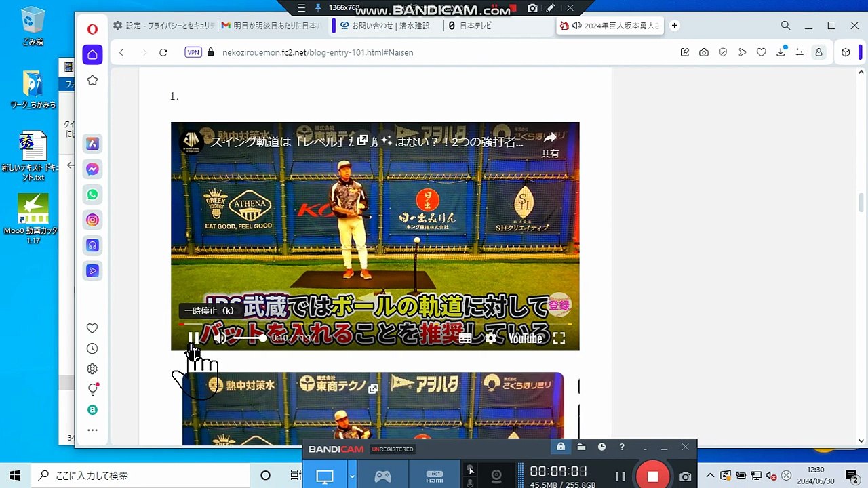
Task: Add page to bookmarks heart in toolbar
Action: (762, 52)
